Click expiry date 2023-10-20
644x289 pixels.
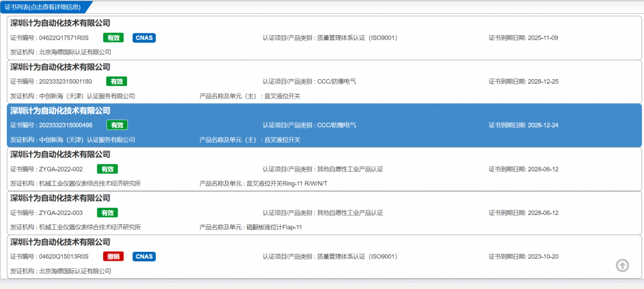pyautogui.click(x=542, y=256)
